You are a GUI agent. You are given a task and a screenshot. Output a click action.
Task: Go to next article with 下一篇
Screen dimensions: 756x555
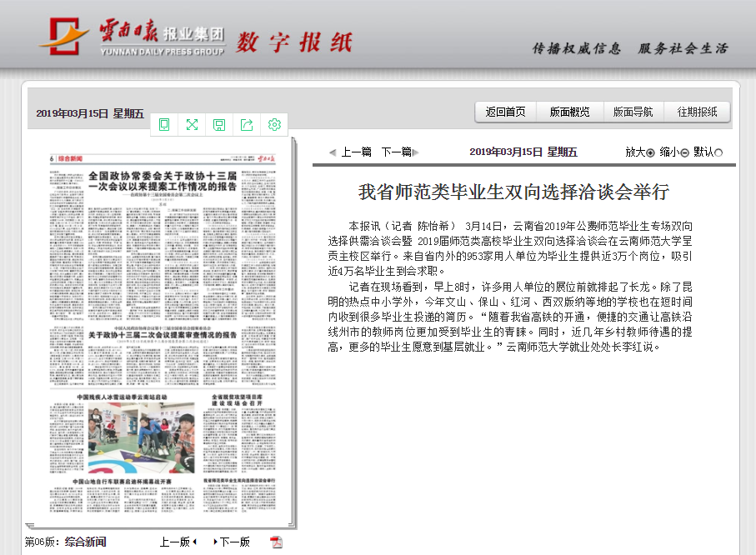pyautogui.click(x=397, y=152)
